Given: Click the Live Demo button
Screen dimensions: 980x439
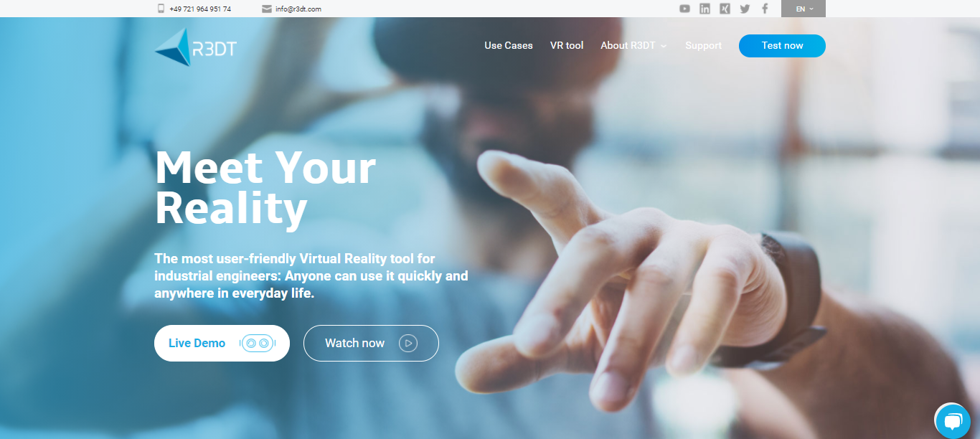Looking at the screenshot, I should click(x=222, y=343).
